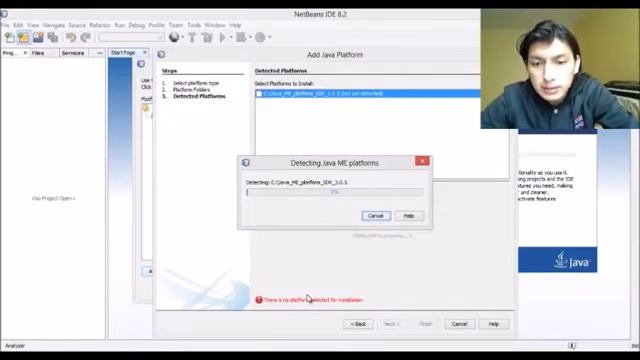The image size is (640, 360).
Task: Click the Clean and Build icon
Action: point(207,38)
